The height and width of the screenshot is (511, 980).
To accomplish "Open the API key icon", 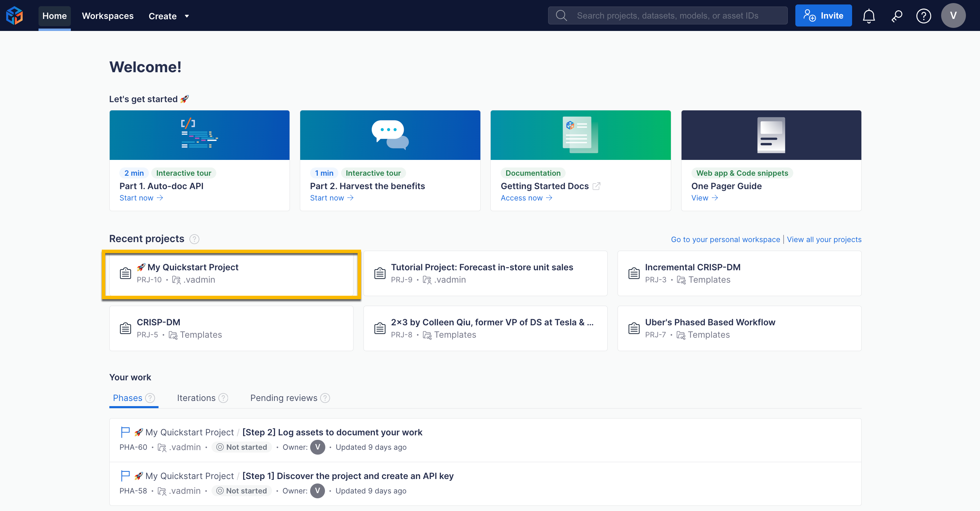I will (x=896, y=15).
